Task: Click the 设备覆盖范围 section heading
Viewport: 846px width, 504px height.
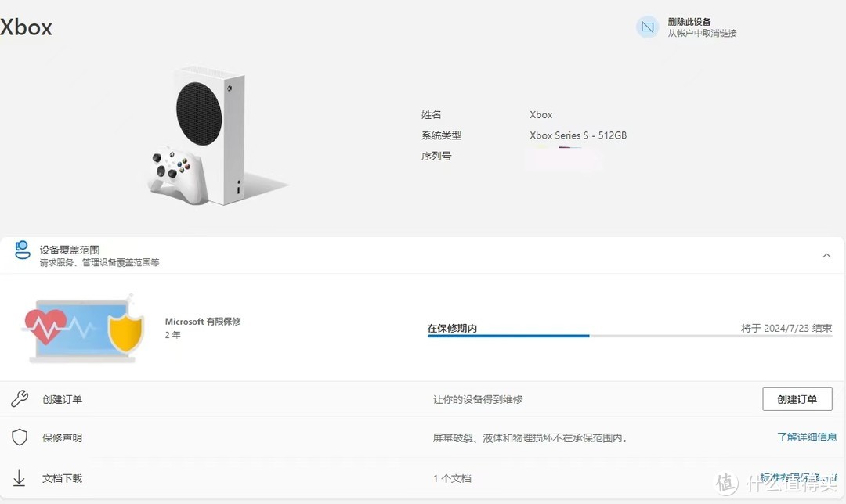Action: point(70,250)
